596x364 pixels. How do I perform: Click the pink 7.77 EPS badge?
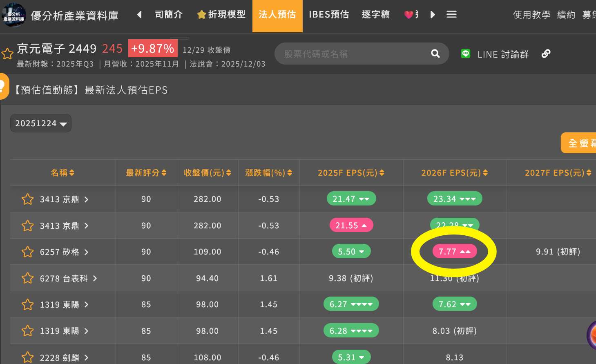click(x=454, y=252)
